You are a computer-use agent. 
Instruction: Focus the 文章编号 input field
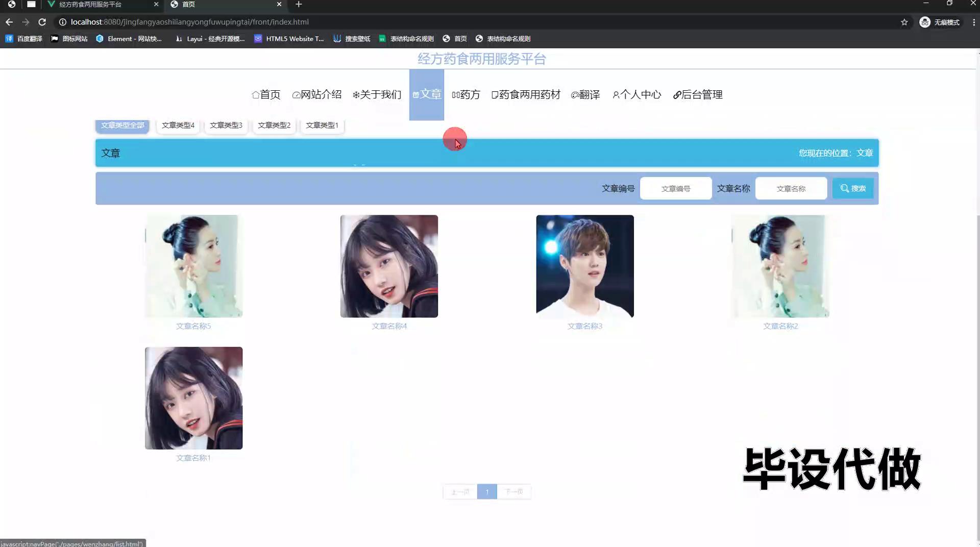coord(675,188)
